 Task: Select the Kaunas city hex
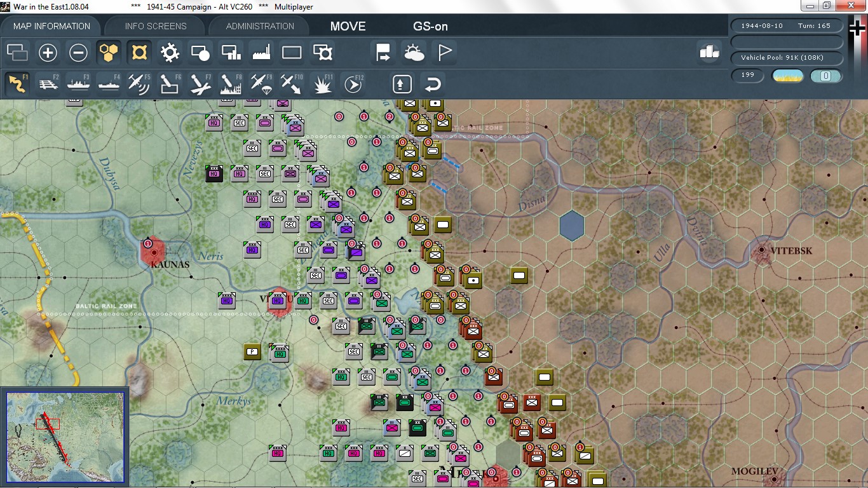click(153, 252)
